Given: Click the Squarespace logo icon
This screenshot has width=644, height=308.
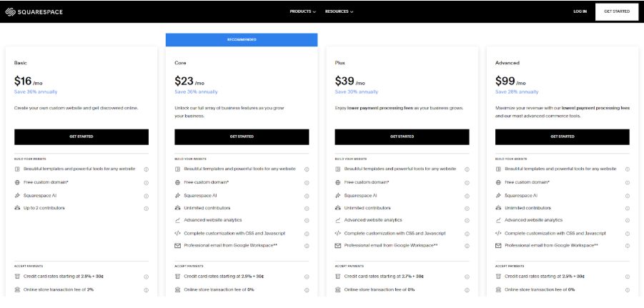Looking at the screenshot, I should [x=10, y=11].
